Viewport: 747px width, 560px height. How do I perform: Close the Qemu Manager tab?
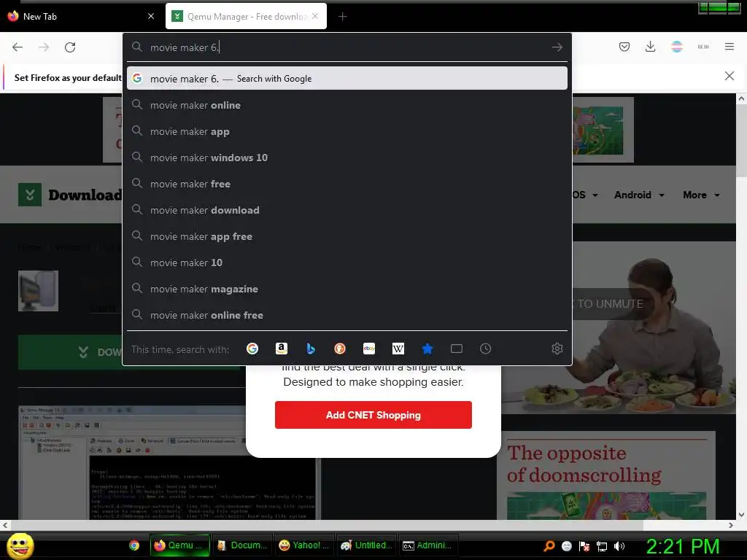click(x=315, y=16)
